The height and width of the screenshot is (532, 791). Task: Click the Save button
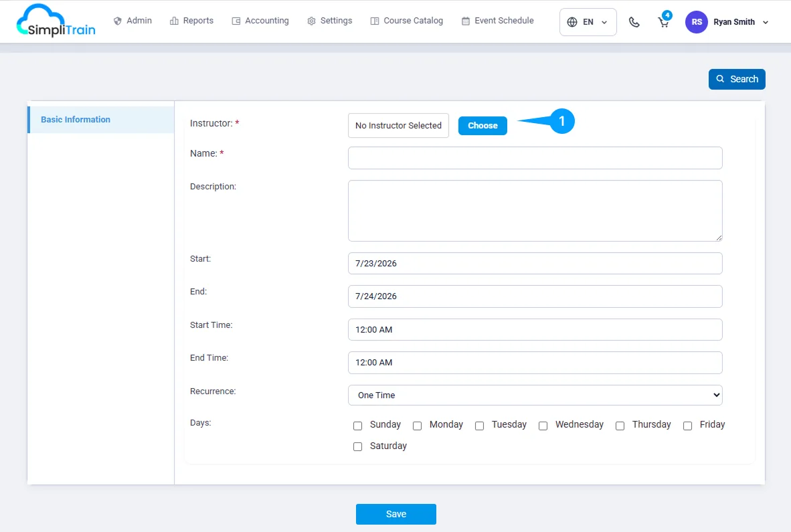(x=396, y=514)
